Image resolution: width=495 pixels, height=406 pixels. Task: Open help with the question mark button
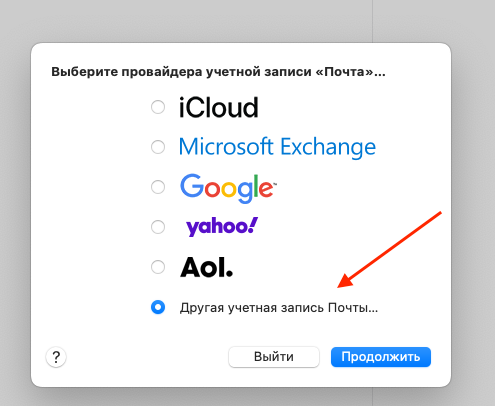[x=56, y=357]
